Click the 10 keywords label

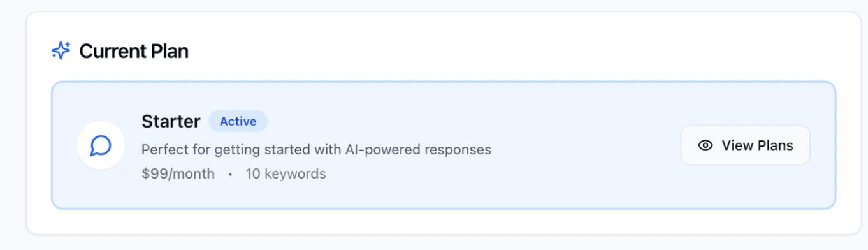point(286,173)
